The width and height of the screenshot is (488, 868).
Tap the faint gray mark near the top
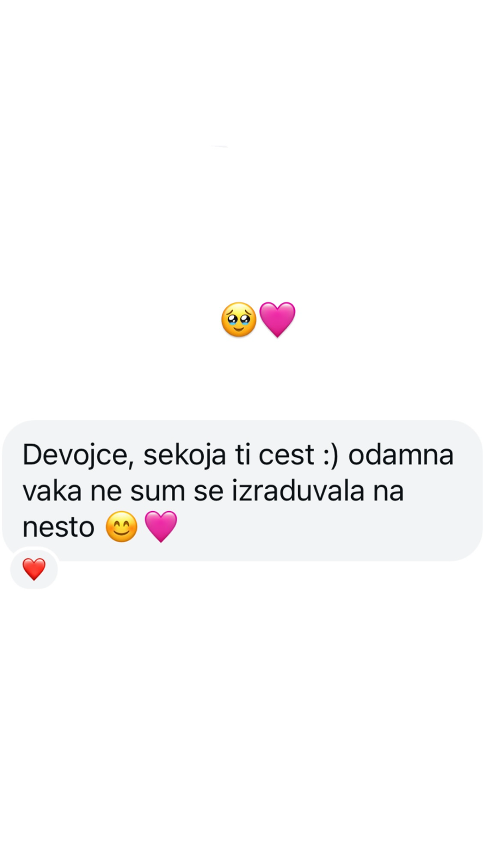(220, 146)
